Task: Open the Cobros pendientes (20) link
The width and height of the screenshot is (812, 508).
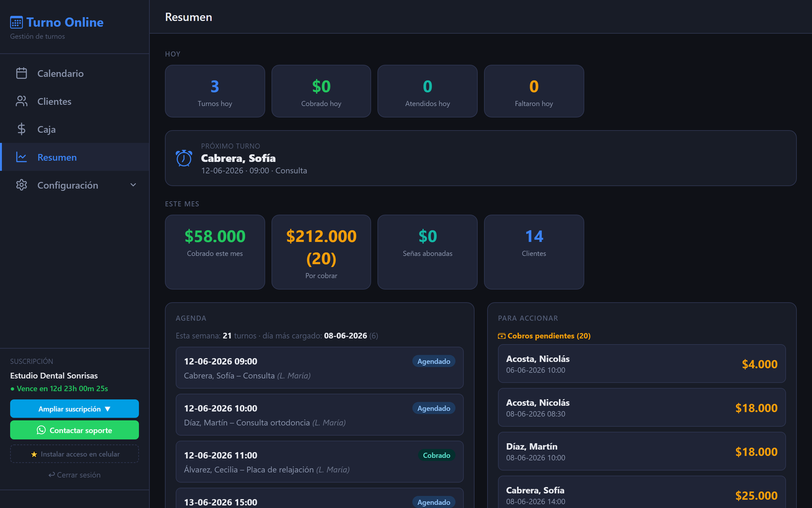Action: pos(545,336)
